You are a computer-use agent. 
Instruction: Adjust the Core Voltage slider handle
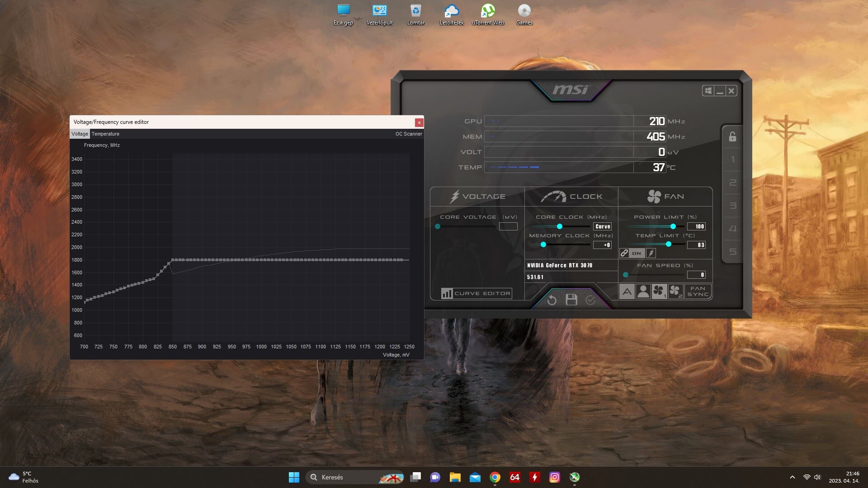[x=438, y=226]
